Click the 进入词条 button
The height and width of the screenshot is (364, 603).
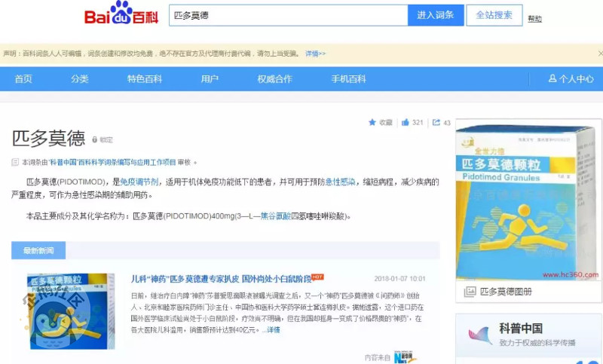436,15
